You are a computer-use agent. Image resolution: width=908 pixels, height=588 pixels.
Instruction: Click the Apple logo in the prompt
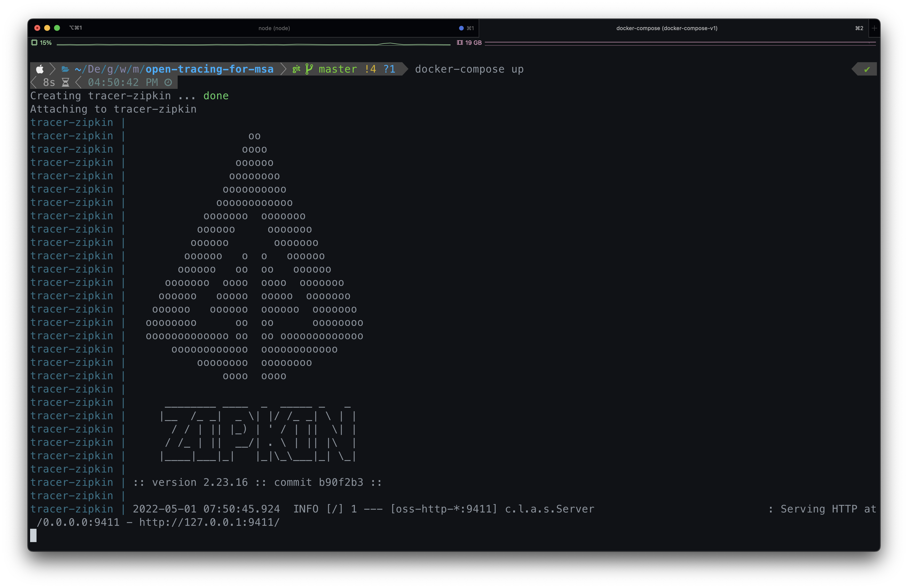tap(40, 69)
